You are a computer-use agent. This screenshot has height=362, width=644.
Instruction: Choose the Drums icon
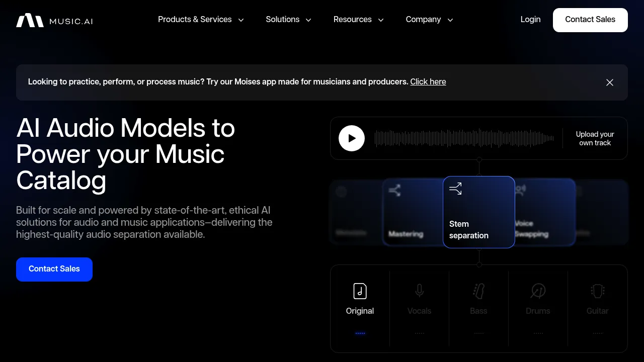pos(538,291)
